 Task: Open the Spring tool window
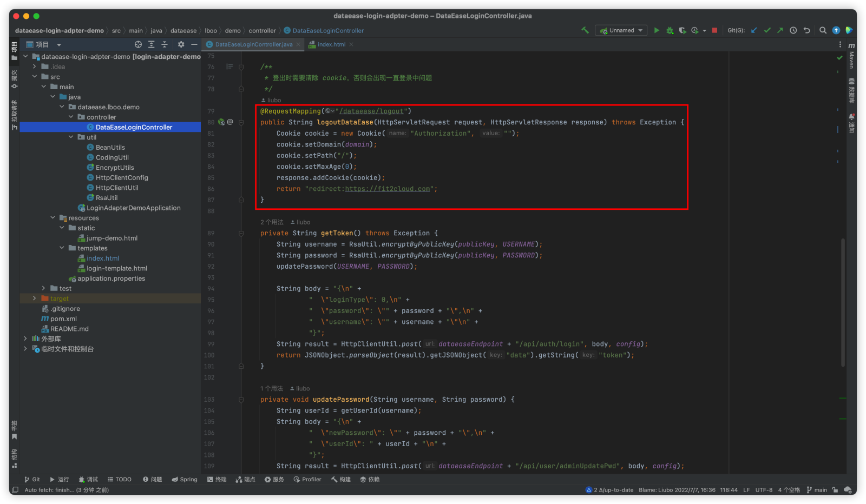point(185,479)
